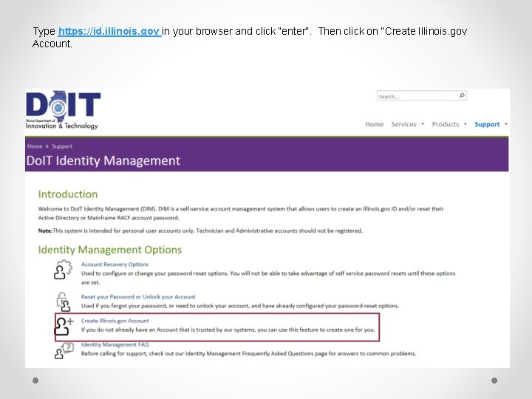Open Identity Management FAQ link
The image size is (532, 399).
[x=115, y=344]
